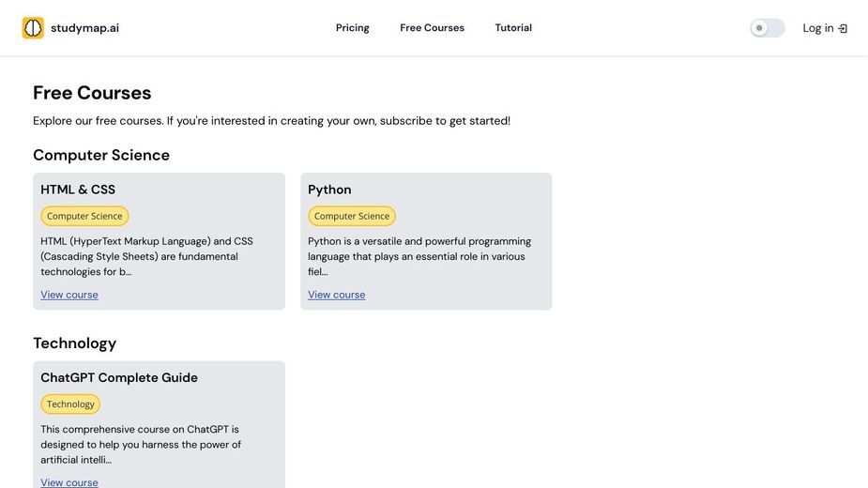This screenshot has width=868, height=488.
Task: Click the login arrow icon
Action: click(843, 28)
